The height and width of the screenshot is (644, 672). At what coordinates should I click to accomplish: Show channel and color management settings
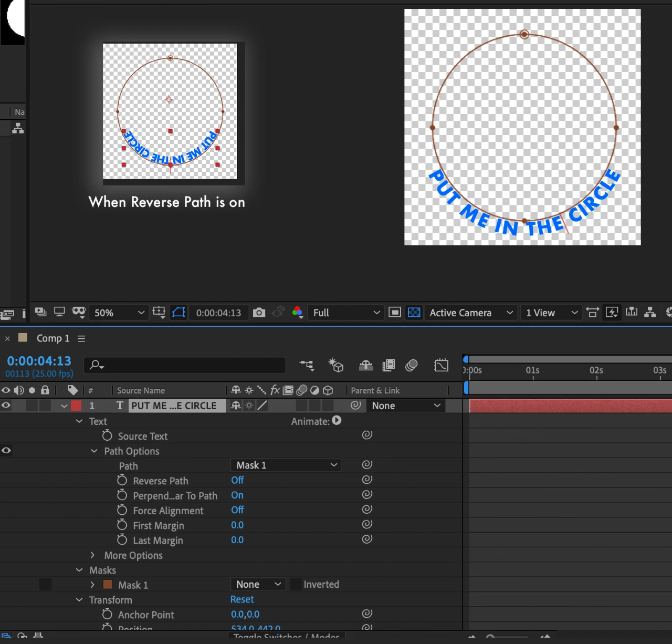(x=297, y=313)
